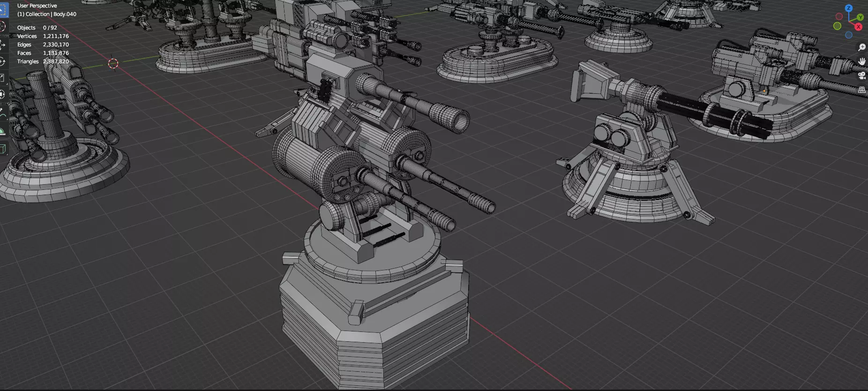Click the Objects count '0 / 92'
This screenshot has height=391, width=868.
[x=50, y=28]
